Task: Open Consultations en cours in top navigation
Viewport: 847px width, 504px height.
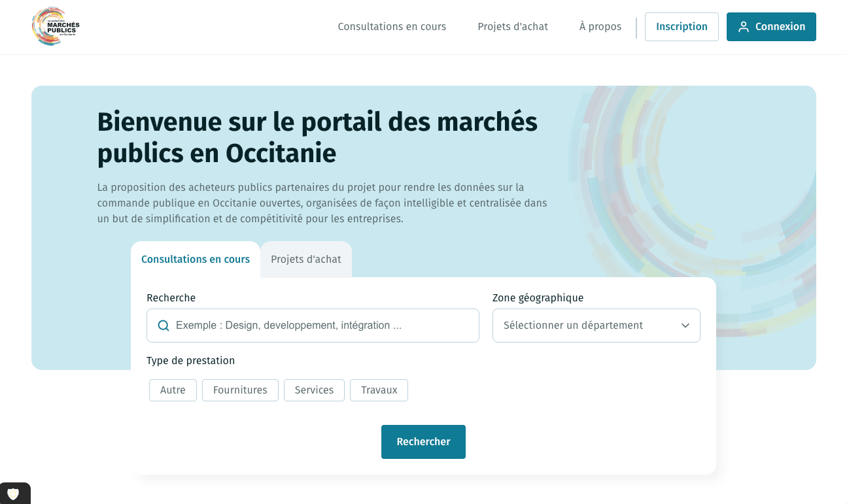Action: point(392,27)
